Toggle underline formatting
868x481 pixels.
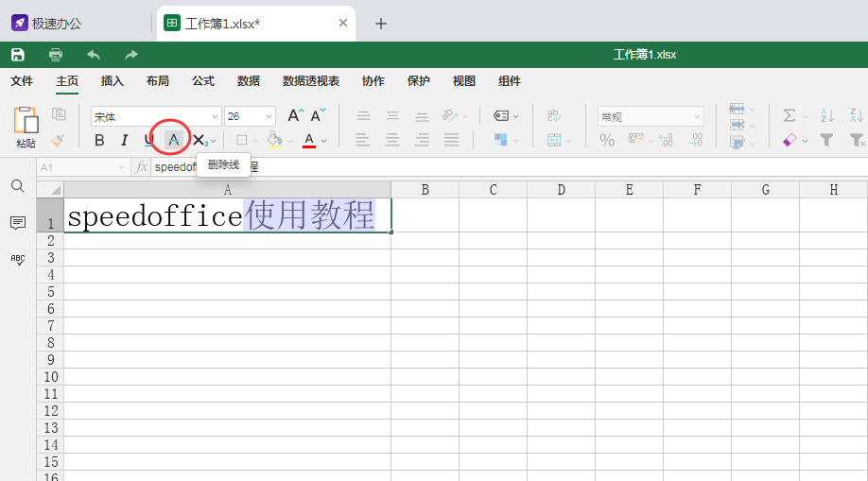click(148, 140)
